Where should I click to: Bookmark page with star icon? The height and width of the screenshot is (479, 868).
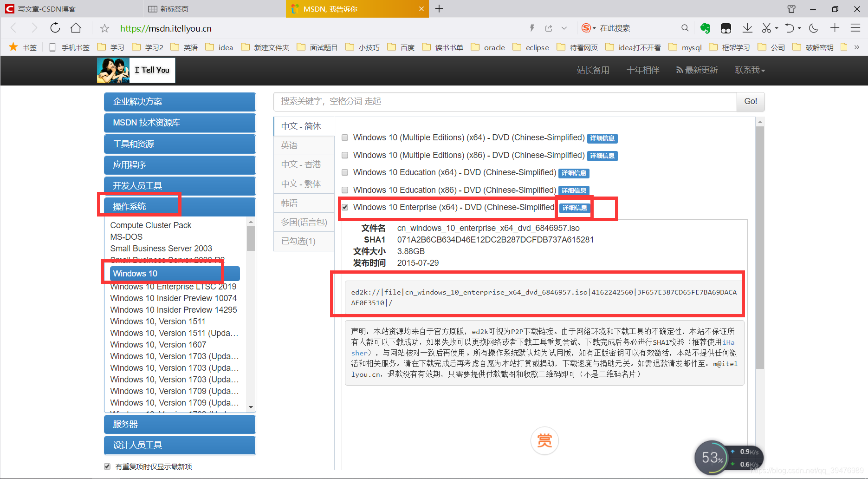pyautogui.click(x=104, y=28)
